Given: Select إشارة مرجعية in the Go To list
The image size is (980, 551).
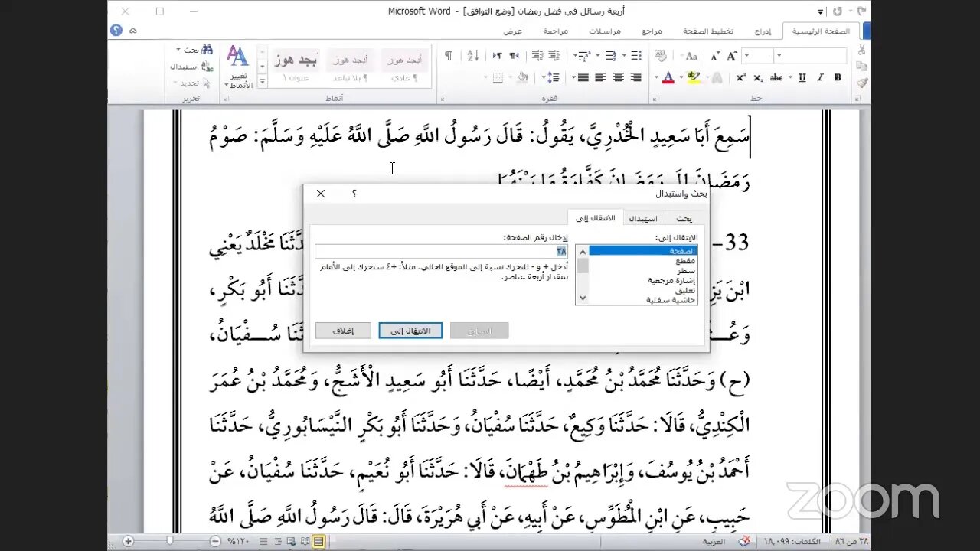Looking at the screenshot, I should coord(644,281).
